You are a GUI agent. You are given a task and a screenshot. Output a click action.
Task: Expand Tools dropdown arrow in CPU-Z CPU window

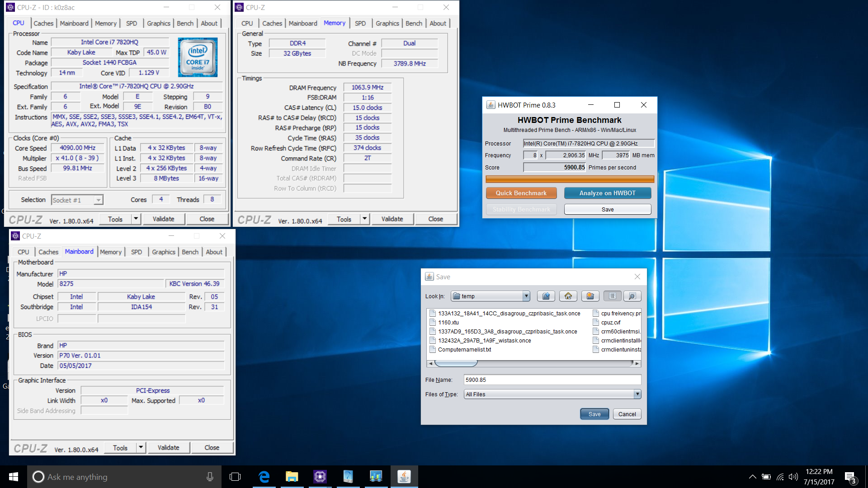click(x=136, y=219)
